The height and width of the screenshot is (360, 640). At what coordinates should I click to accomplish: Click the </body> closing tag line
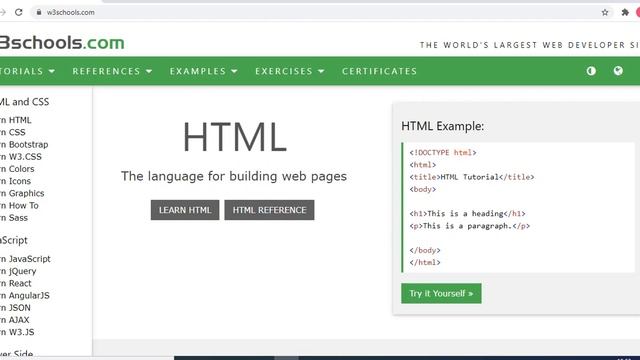pos(425,251)
